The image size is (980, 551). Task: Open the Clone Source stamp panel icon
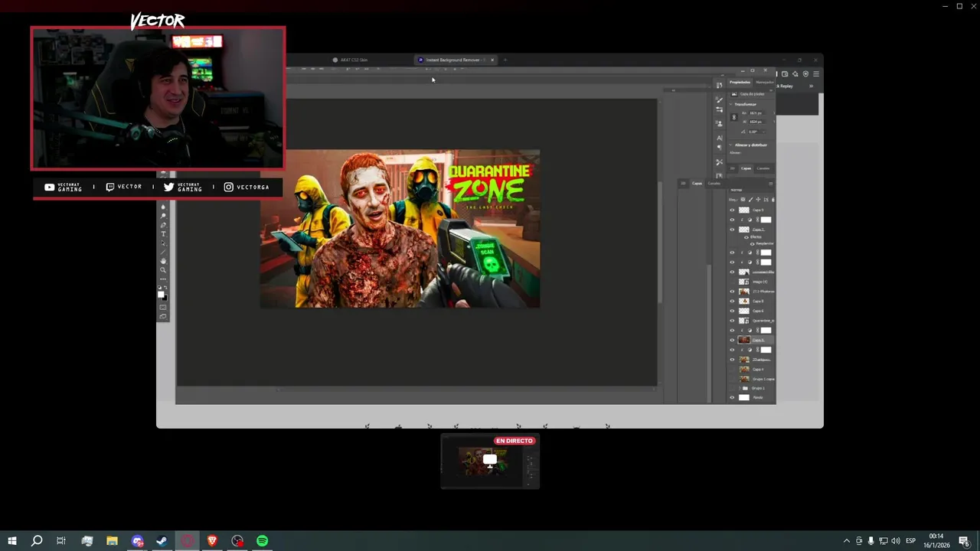pos(720,123)
